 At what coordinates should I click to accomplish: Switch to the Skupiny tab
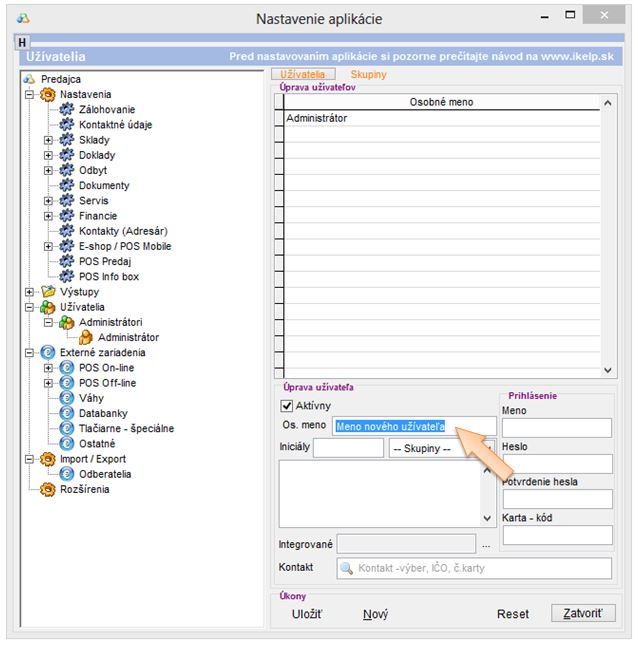368,75
